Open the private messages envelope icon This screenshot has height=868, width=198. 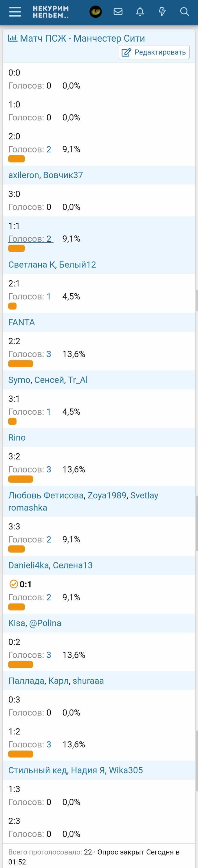click(118, 12)
